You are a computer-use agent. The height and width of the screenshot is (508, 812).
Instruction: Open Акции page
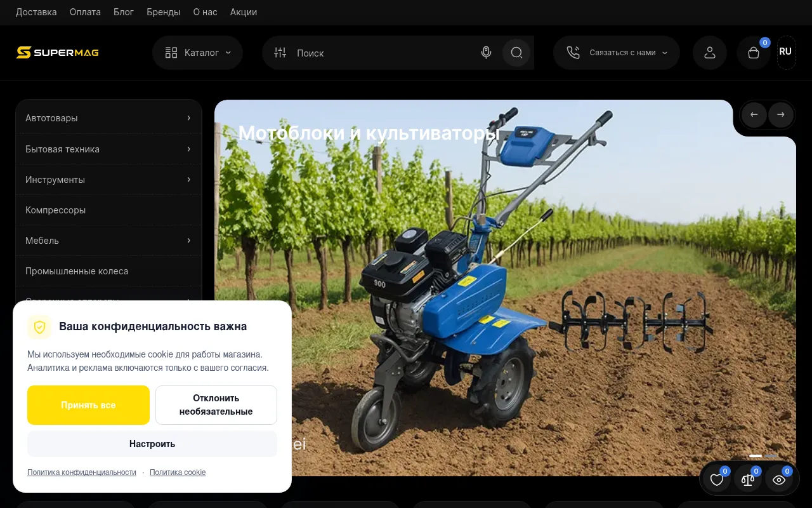[x=244, y=12]
